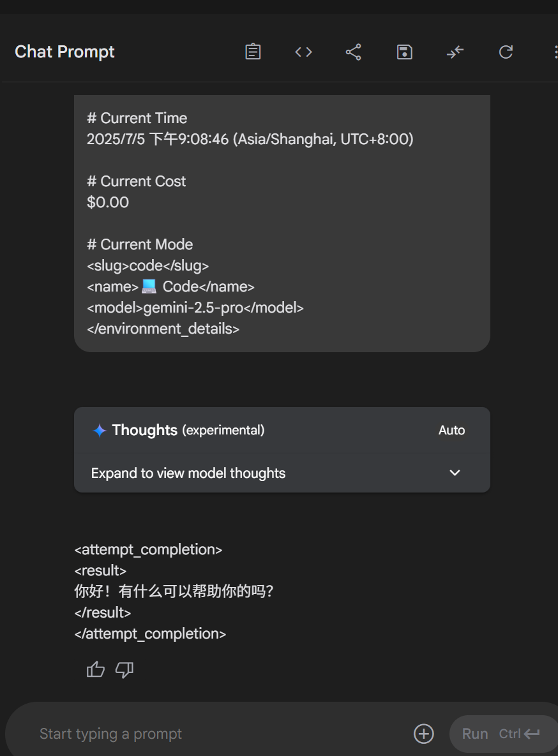Open compare mode arrows icon
This screenshot has height=756, width=558.
click(455, 52)
